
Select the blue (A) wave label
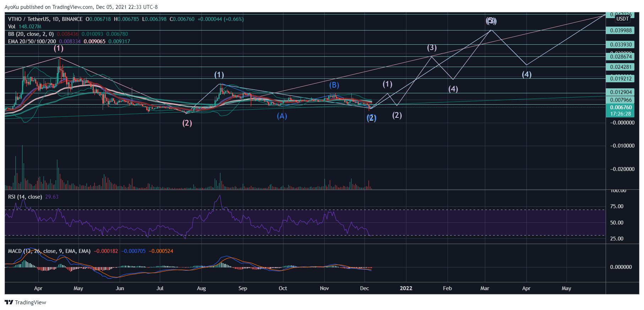[x=282, y=116]
